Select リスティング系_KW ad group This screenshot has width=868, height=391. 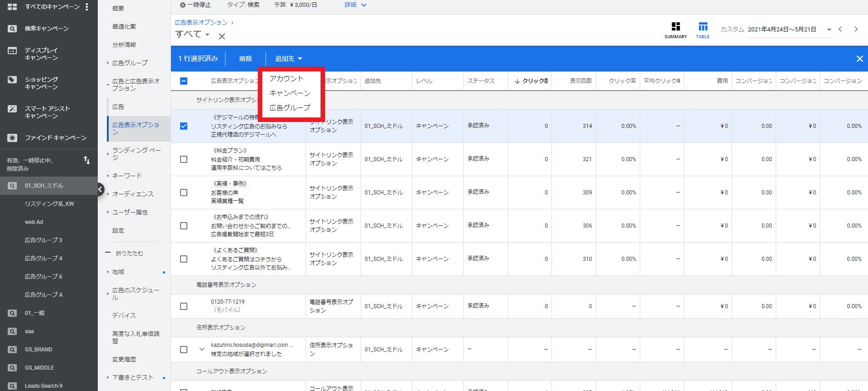click(49, 204)
